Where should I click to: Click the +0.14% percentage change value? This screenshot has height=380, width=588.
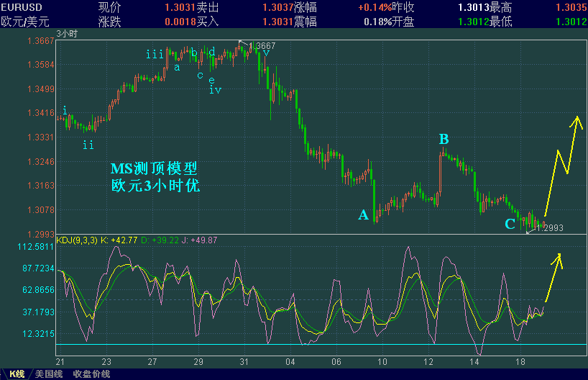pyautogui.click(x=375, y=7)
